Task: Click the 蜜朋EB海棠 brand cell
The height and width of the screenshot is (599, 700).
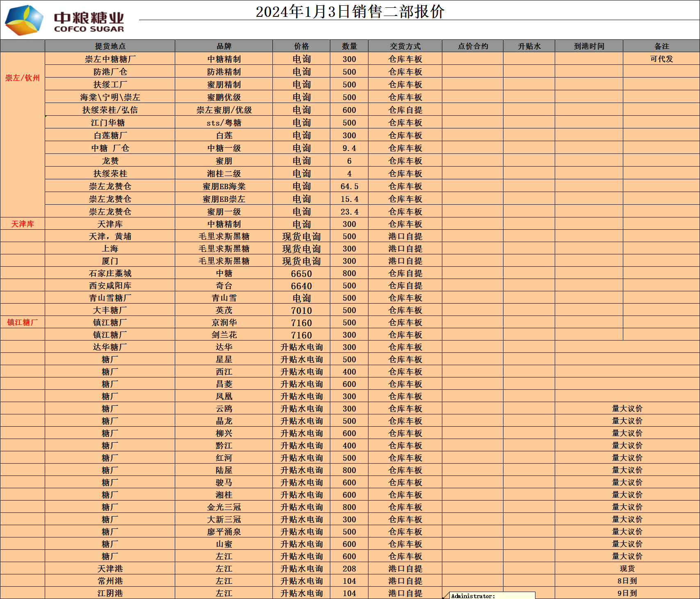Action: pyautogui.click(x=224, y=186)
